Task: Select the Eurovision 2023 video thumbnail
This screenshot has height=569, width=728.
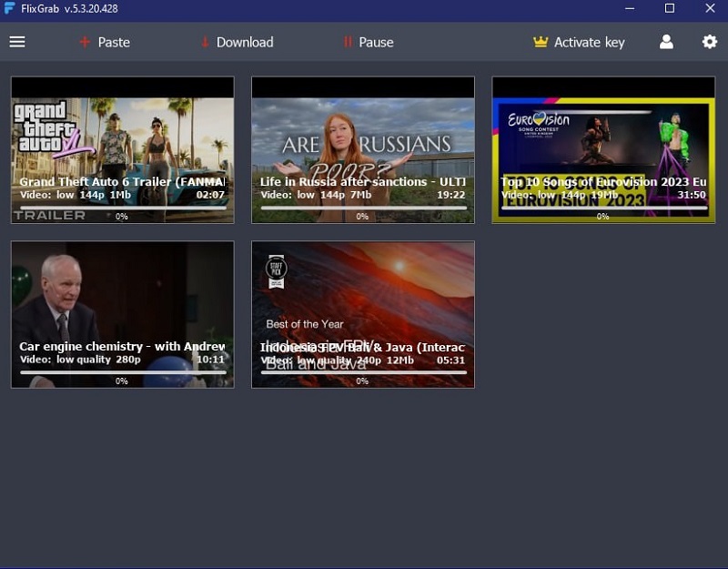Action: tap(603, 150)
